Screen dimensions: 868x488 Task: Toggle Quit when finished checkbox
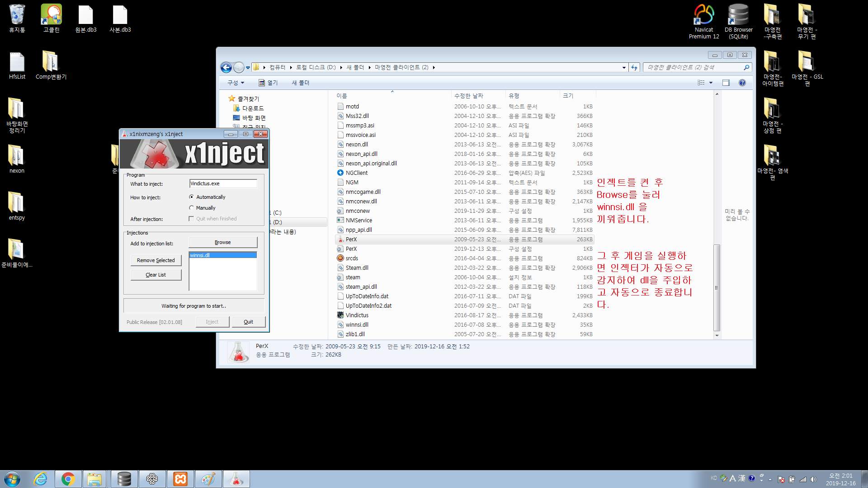pyautogui.click(x=191, y=219)
